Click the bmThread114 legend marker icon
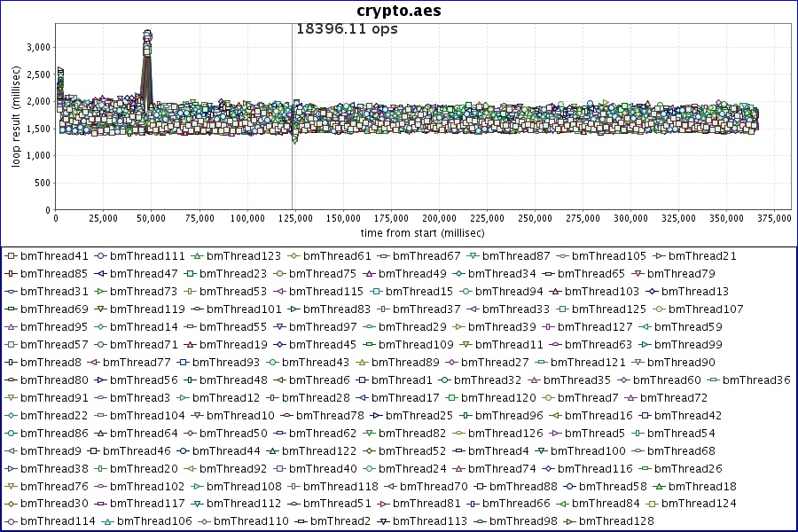Screen dimensions: 798x532 (x=11, y=522)
